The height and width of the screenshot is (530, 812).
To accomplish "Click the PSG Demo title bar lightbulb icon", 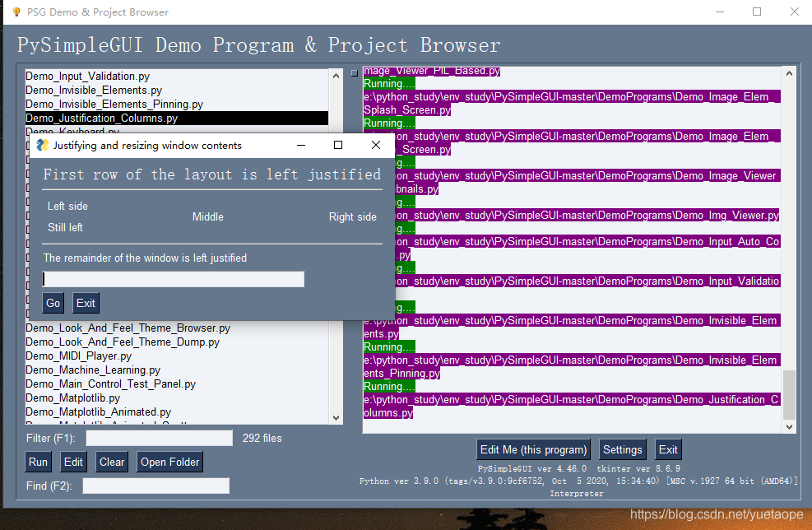I will [x=16, y=12].
